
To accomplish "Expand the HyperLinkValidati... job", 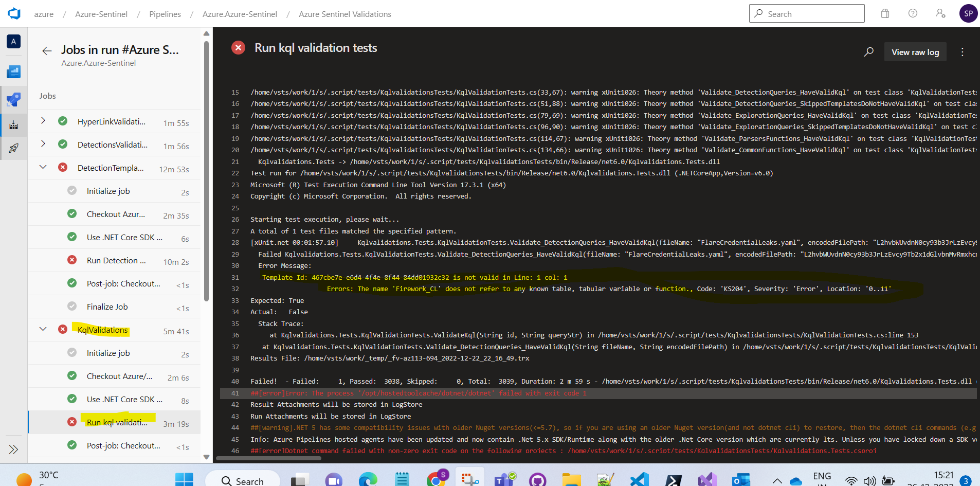I will [x=43, y=120].
